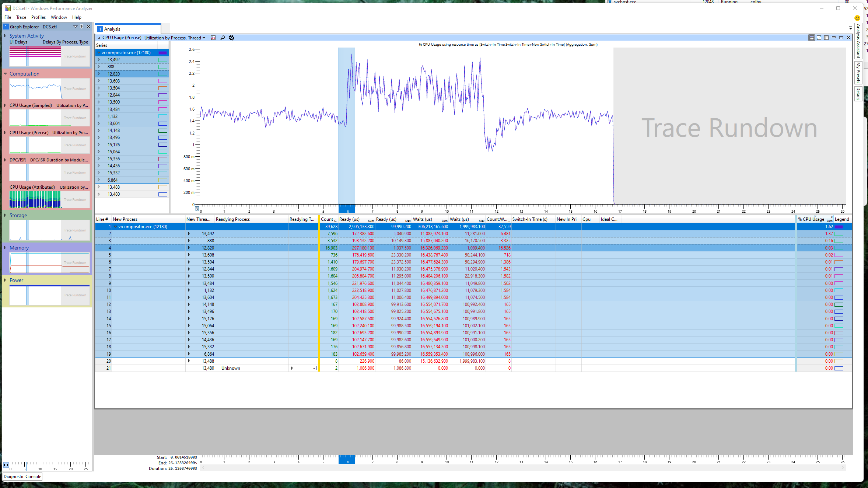868x488 pixels.
Task: Expand the Memory category
Action: tap(5, 248)
